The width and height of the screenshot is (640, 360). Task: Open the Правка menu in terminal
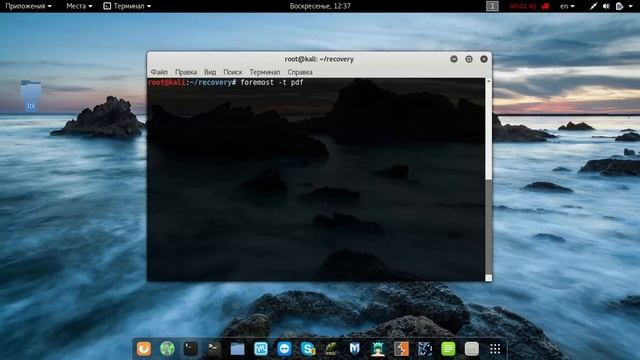[x=186, y=72]
